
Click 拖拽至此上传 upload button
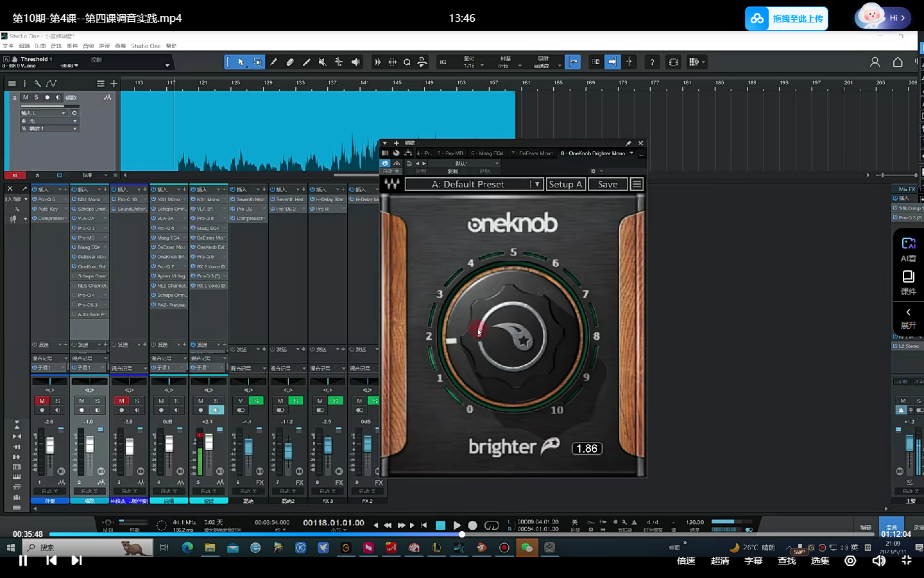tap(786, 19)
